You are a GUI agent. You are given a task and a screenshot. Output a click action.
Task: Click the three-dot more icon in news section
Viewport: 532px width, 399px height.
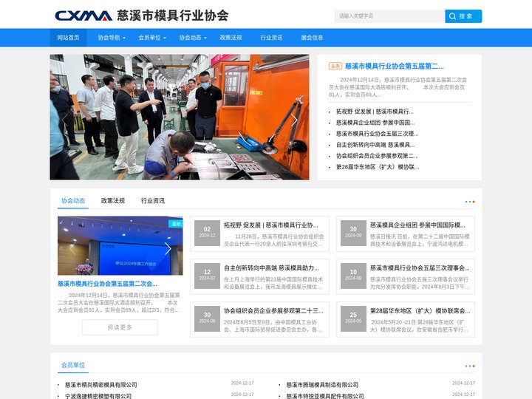470,202
